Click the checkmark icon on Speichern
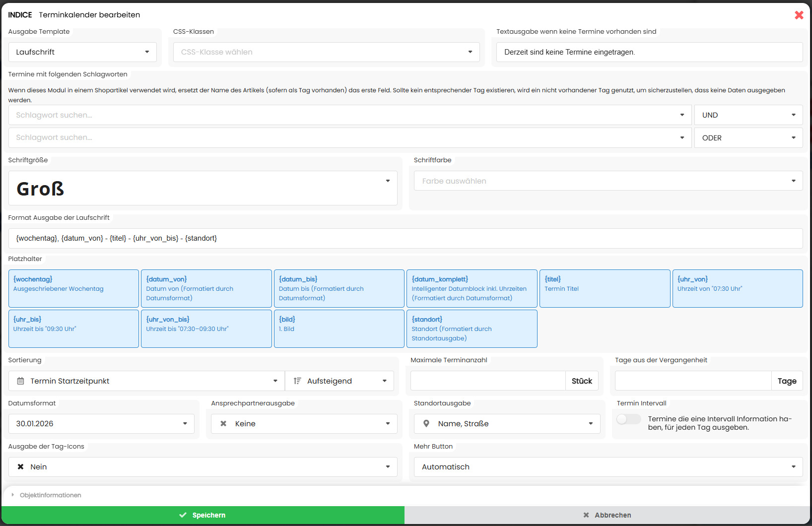812x526 pixels. 183,515
